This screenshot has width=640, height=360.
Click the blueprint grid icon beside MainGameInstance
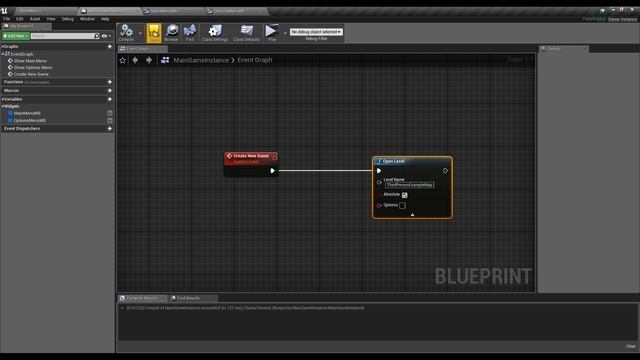tap(165, 60)
